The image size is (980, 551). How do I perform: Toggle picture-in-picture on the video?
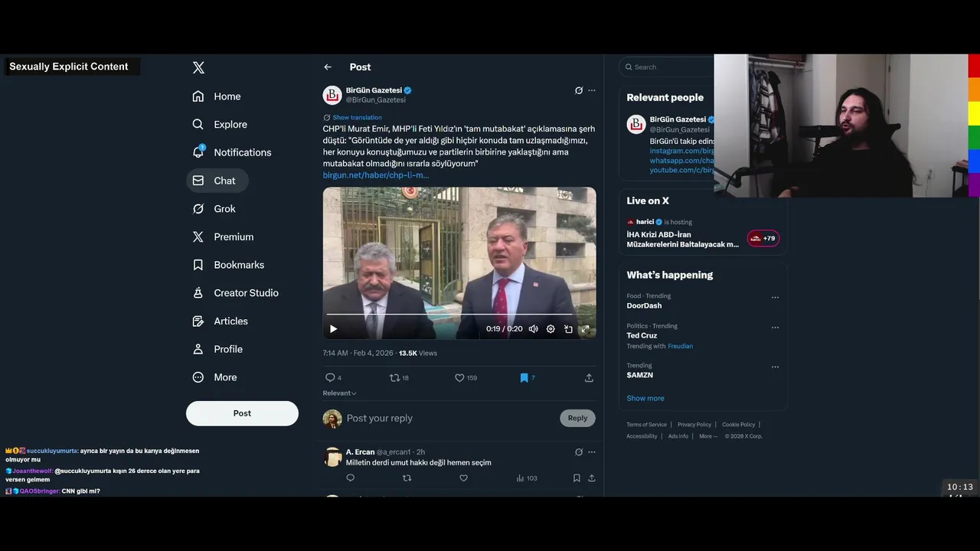[x=568, y=329]
